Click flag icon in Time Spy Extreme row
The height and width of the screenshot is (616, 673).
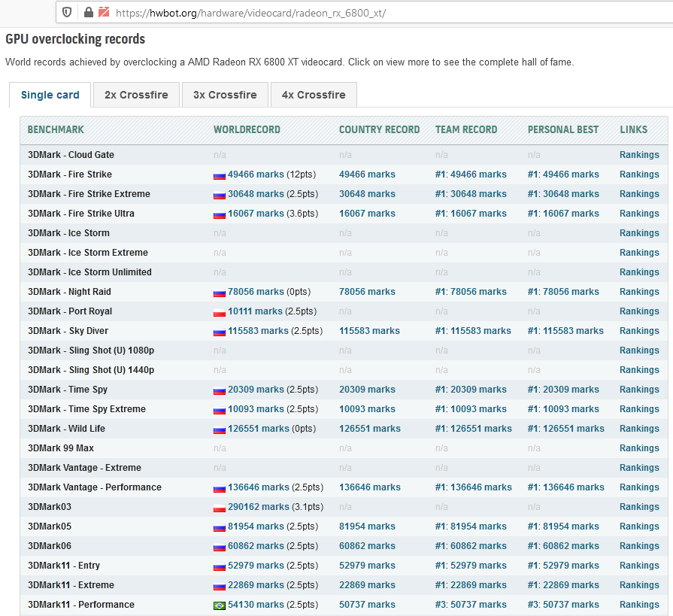coord(220,410)
